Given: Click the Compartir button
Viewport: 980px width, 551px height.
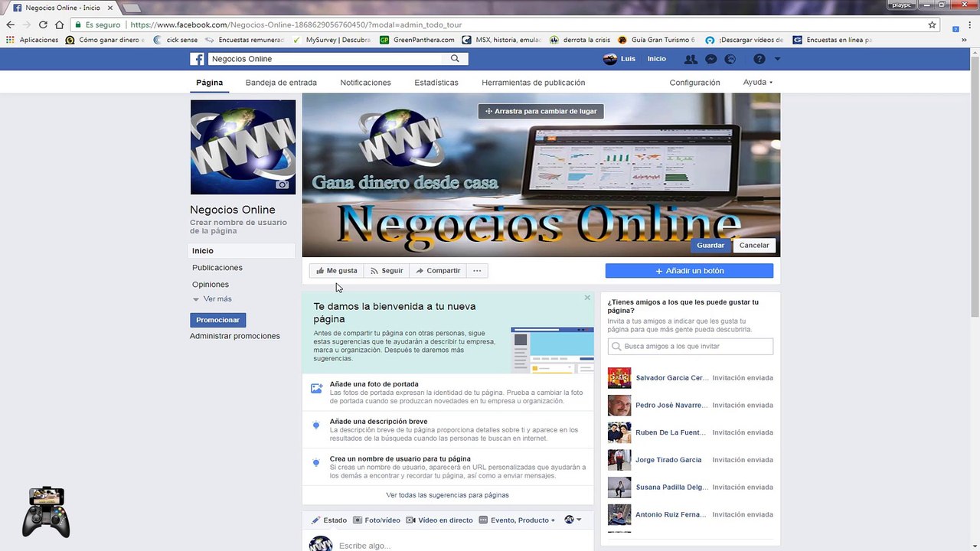Looking at the screenshot, I should click(438, 271).
